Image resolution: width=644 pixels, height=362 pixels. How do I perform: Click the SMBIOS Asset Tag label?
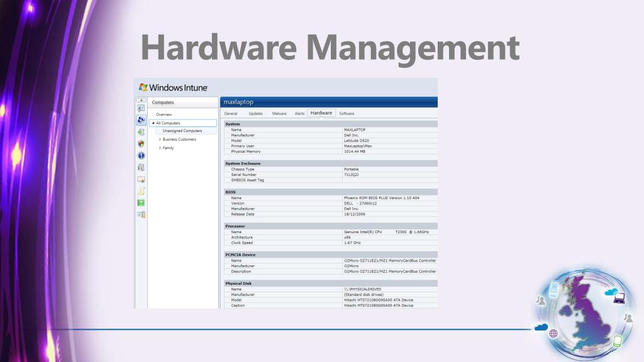pos(247,180)
